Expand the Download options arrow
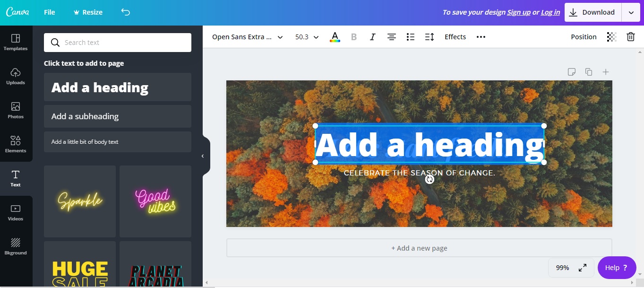This screenshot has height=288, width=644. point(631,13)
